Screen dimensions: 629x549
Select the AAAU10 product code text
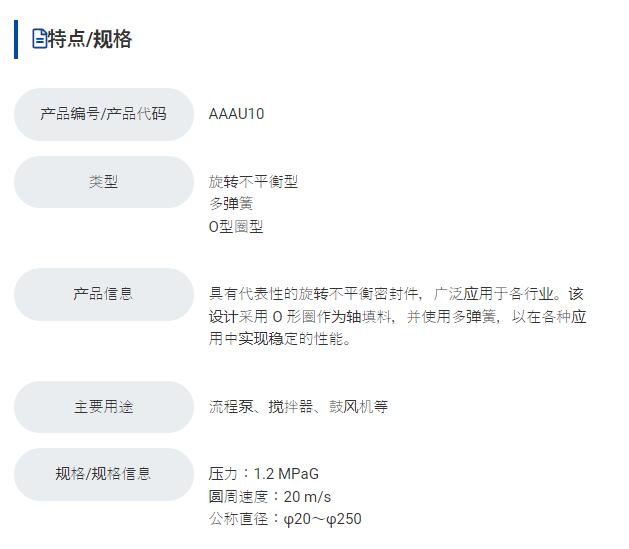click(x=236, y=114)
